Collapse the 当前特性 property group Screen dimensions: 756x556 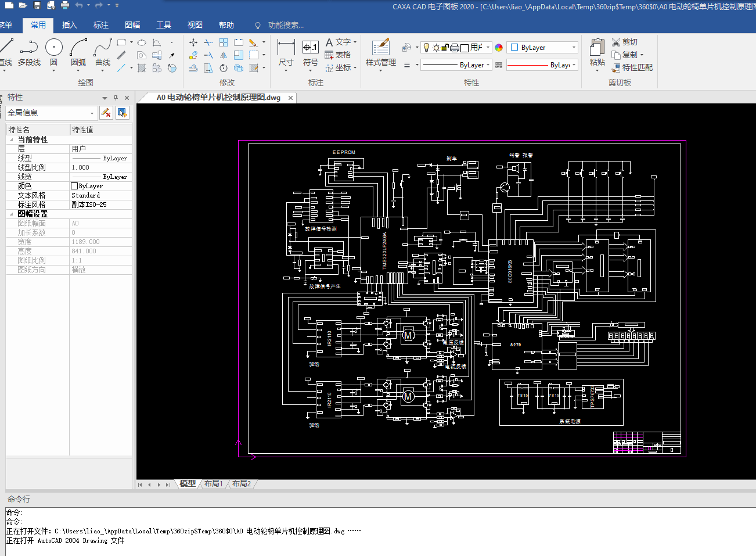[x=11, y=140]
